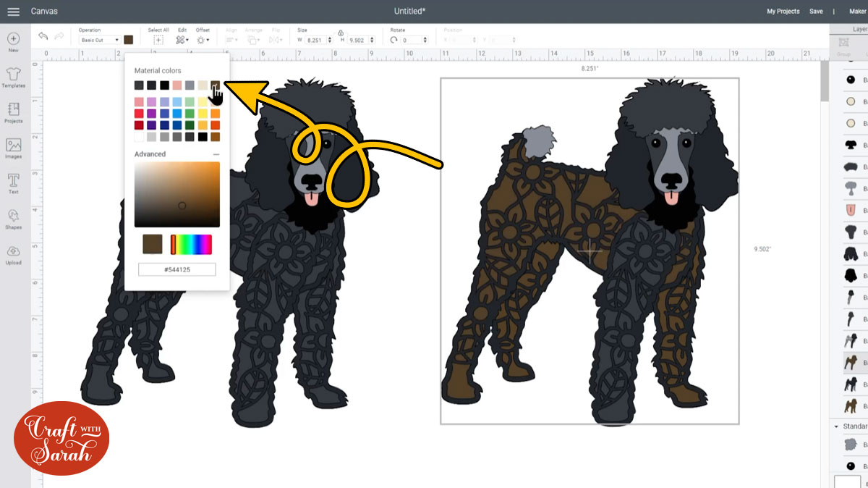Open the hamburger main menu
868x488 pixels.
13,12
